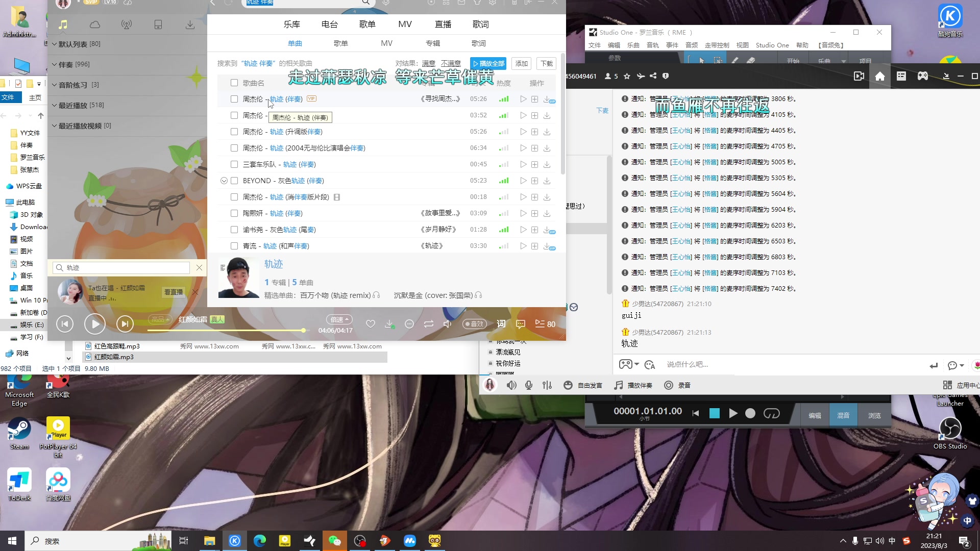Switch to the 电台 tab
The image size is (980, 551).
point(330,24)
